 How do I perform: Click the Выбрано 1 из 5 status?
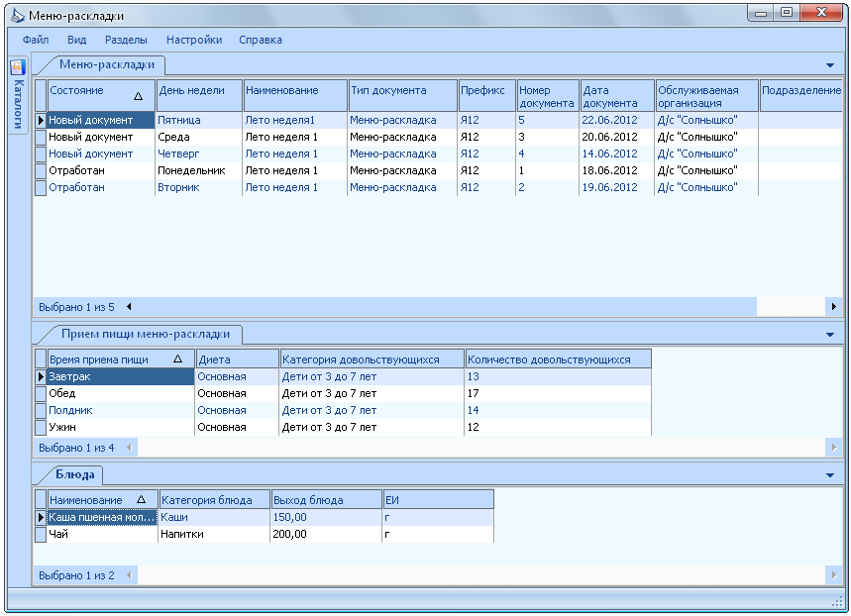pyautogui.click(x=76, y=307)
